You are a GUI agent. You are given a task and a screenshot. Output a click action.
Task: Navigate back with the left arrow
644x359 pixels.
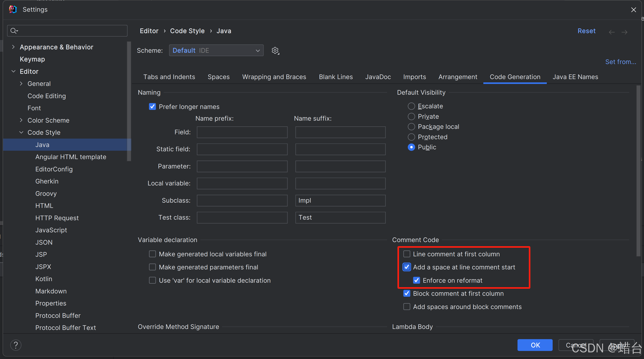tap(612, 32)
